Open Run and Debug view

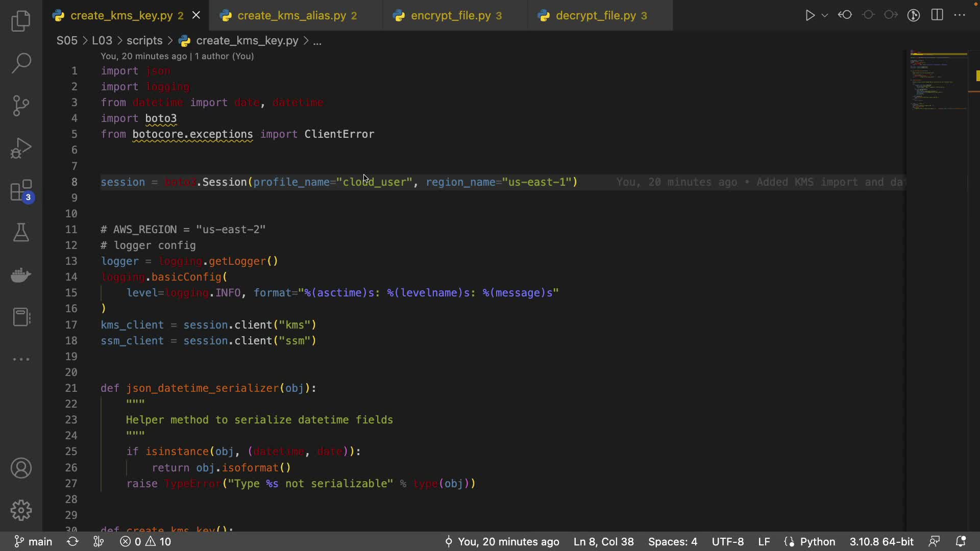pos(21,148)
